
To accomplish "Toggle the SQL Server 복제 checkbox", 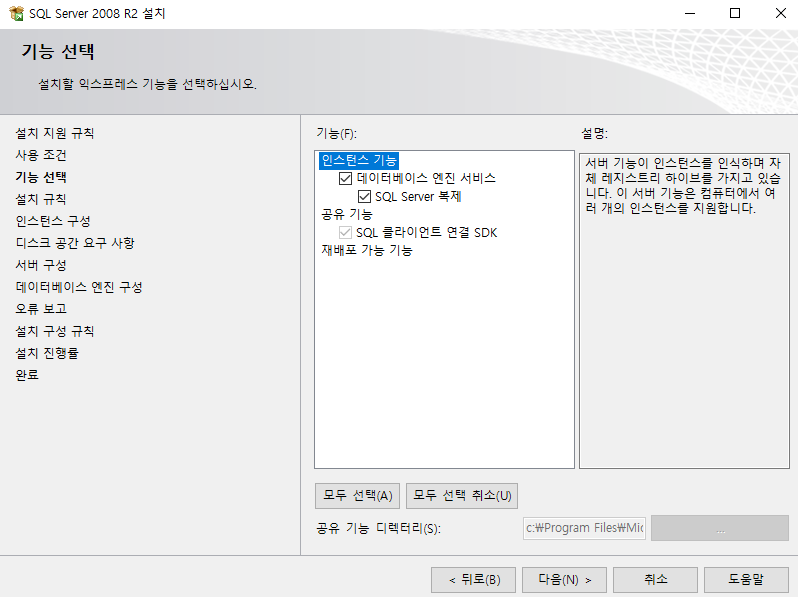I will (x=364, y=196).
